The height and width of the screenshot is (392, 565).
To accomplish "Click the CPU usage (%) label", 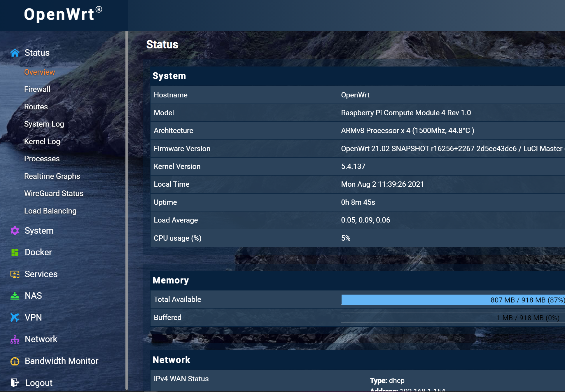I will coord(178,238).
